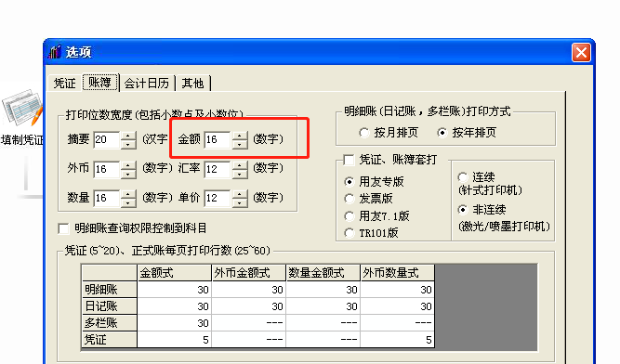Decrease the 金额 width spinner value
Viewport: 620px width, 364px height.
tap(240, 144)
